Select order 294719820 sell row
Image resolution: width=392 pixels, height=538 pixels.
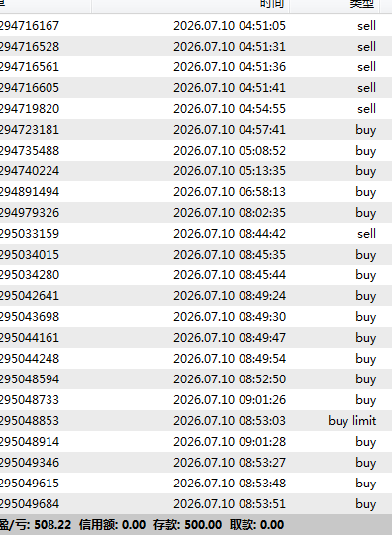[196, 109]
